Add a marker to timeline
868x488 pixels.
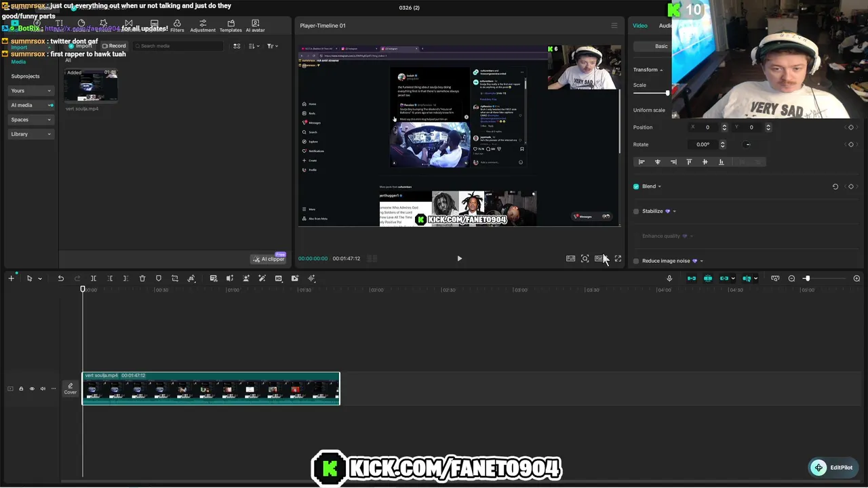159,279
